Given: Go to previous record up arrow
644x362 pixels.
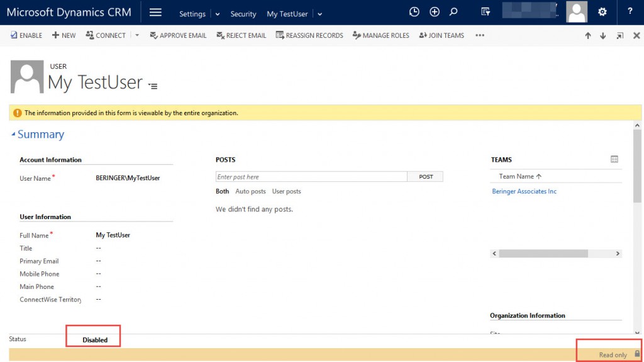Looking at the screenshot, I should click(x=588, y=36).
